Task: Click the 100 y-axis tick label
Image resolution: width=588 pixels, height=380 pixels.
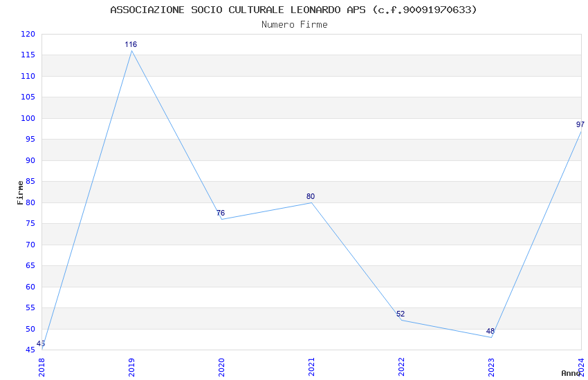Action: pos(28,118)
